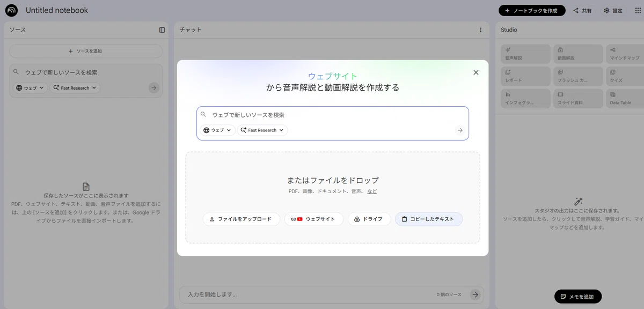The image size is (644, 309).
Task: Submit the sidebar search arrow button
Action: 154,88
